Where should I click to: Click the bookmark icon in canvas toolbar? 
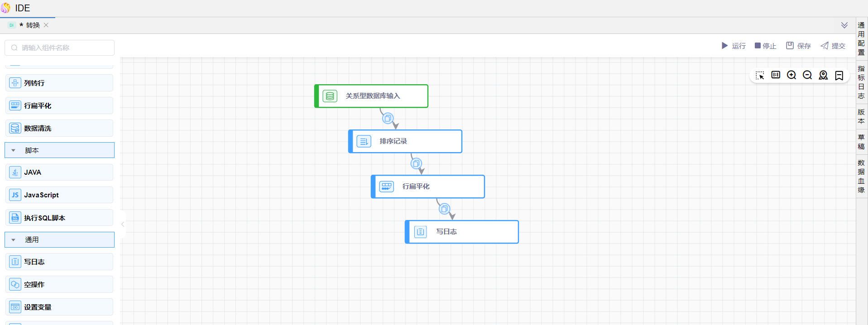pos(839,75)
